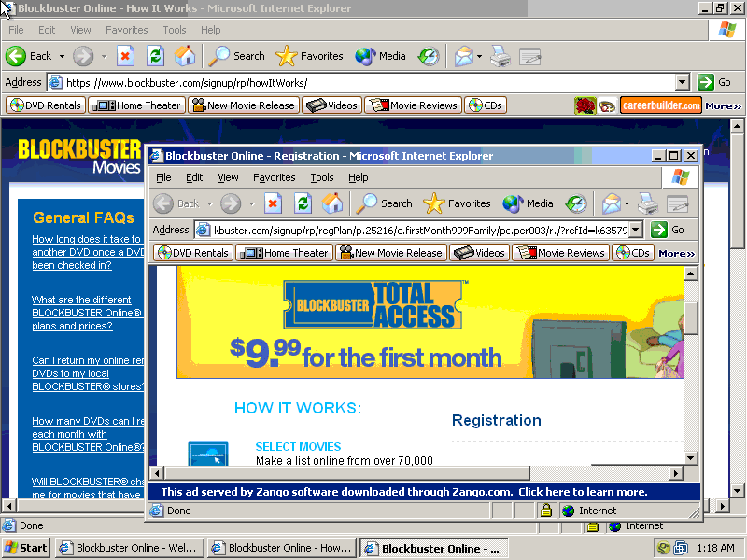Click Total Access $9.99 banner image

[430, 322]
